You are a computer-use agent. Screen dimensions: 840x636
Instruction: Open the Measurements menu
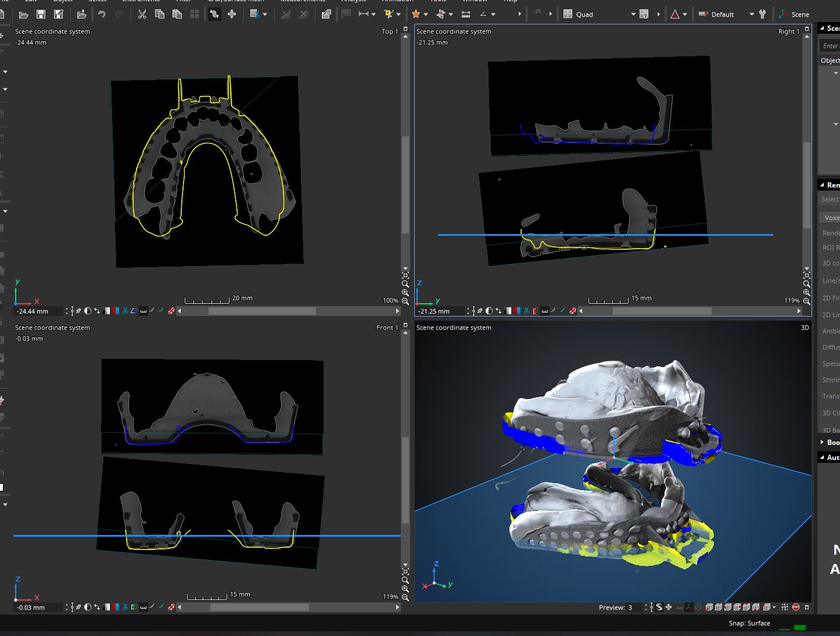click(303, 1)
